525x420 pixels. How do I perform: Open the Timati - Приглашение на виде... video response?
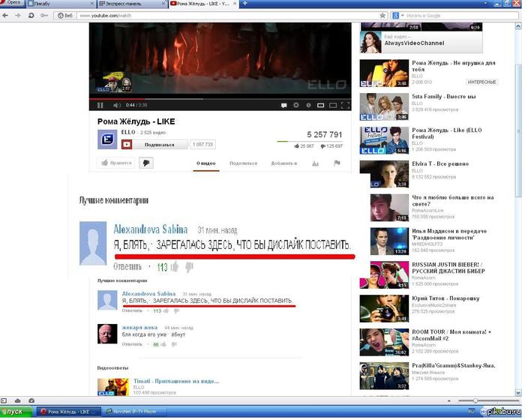176,381
